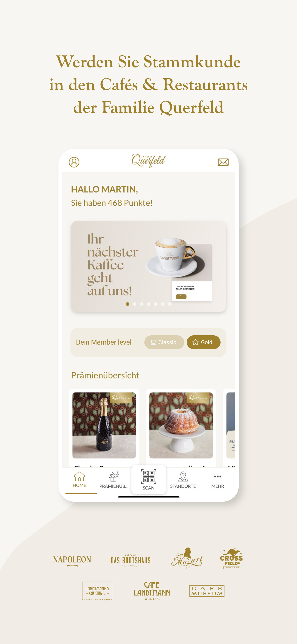This screenshot has width=297, height=644.
Task: Tap the Café Landtmann logo
Action: [x=152, y=591]
